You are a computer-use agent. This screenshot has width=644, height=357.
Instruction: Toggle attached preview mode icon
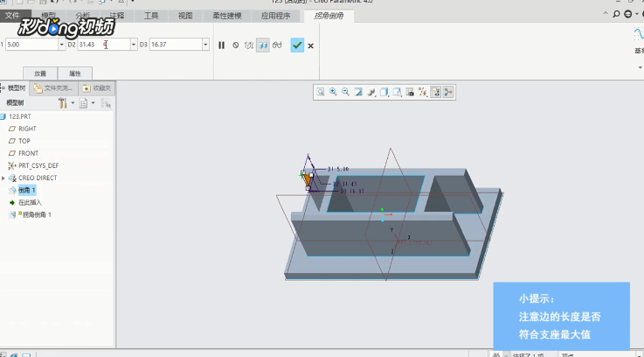tap(263, 45)
